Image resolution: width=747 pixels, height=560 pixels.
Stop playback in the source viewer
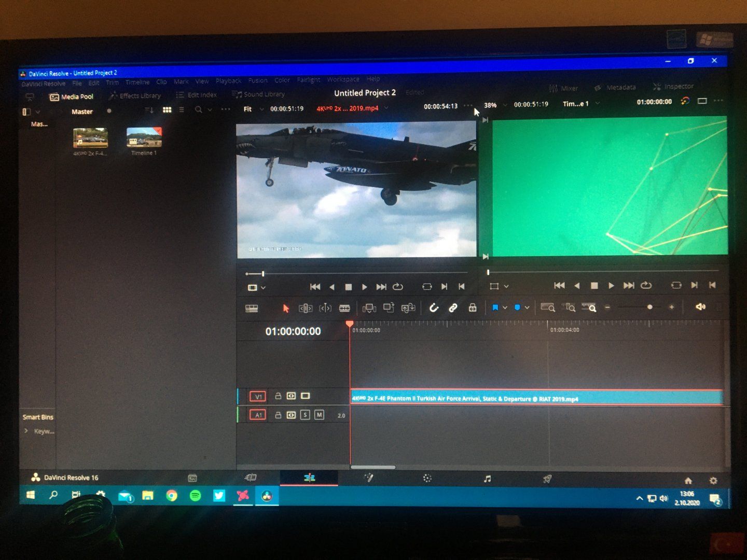(x=349, y=287)
